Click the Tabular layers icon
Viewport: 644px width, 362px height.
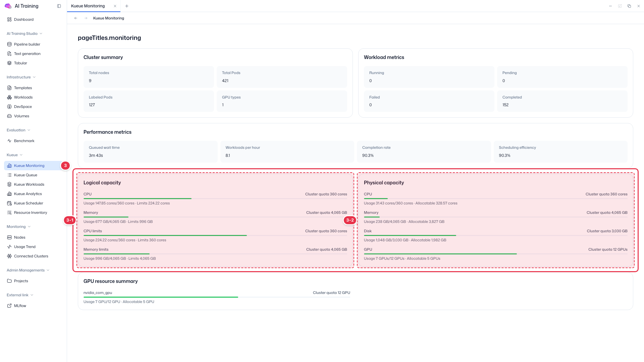pyautogui.click(x=9, y=63)
